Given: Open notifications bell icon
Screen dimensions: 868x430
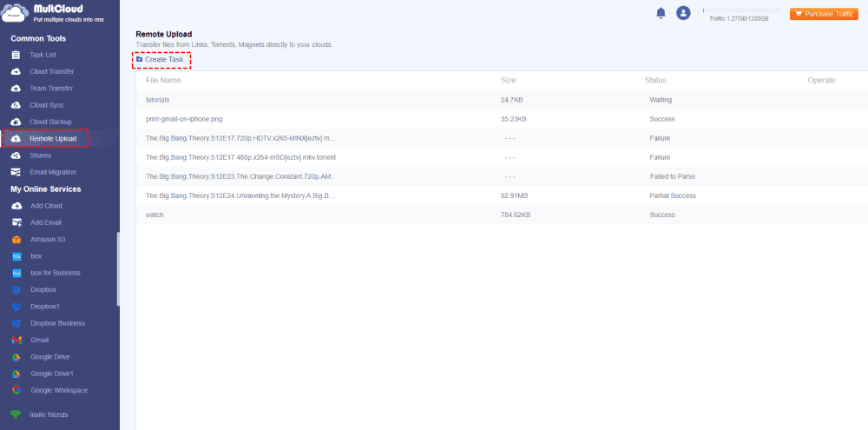Looking at the screenshot, I should point(661,13).
